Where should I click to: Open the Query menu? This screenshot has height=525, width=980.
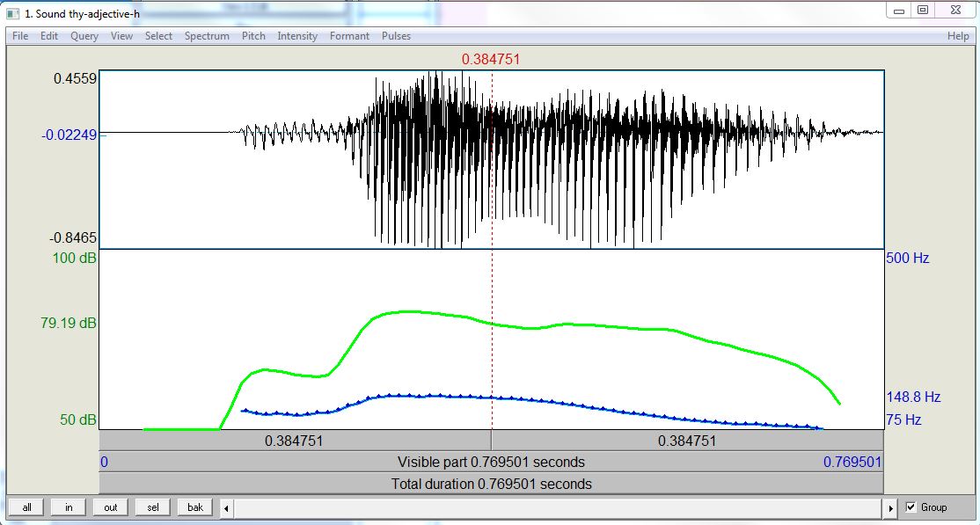tap(84, 36)
